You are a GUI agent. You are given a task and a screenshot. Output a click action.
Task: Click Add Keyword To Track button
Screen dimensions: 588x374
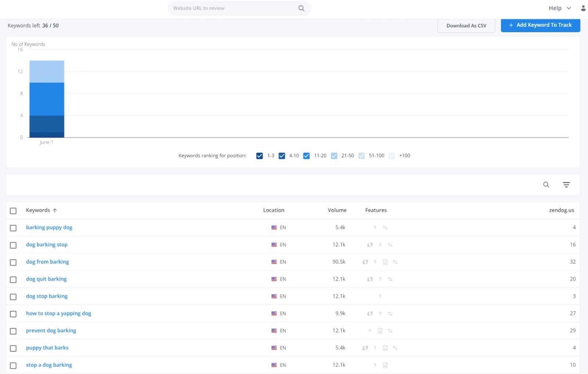(x=541, y=25)
